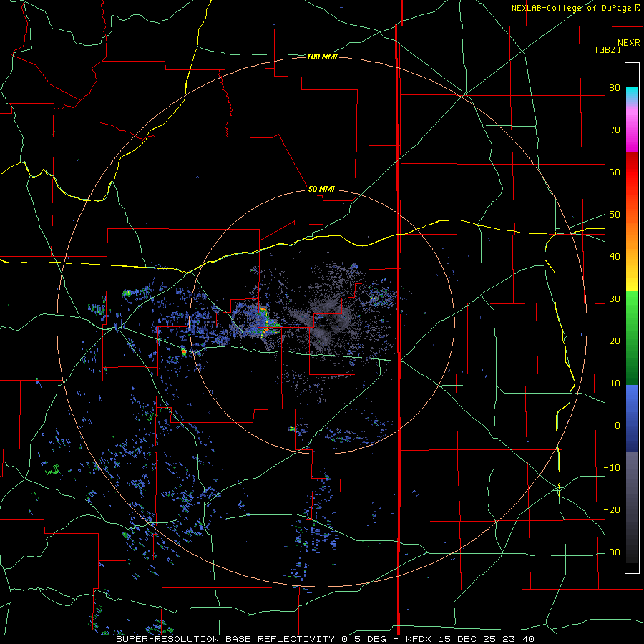Click the red band of the color scale
644x644 pixels.
coord(632,172)
